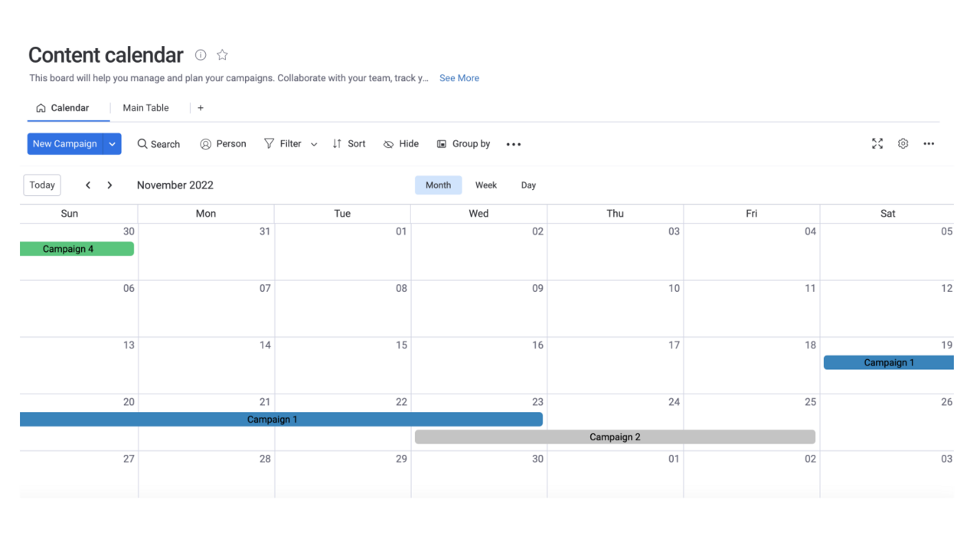The width and height of the screenshot is (980, 536).
Task: Expand the New Campaign dropdown arrow
Action: coord(113,144)
